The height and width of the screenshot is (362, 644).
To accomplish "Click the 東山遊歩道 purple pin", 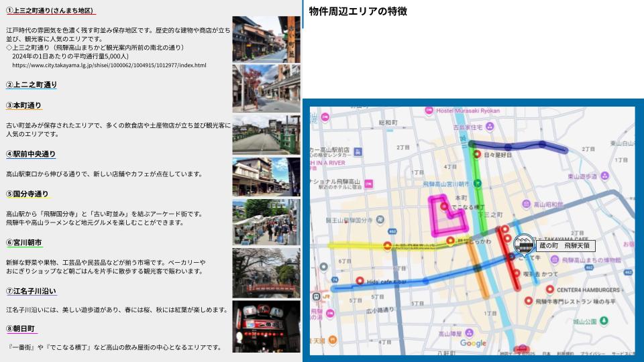I will tap(604, 176).
